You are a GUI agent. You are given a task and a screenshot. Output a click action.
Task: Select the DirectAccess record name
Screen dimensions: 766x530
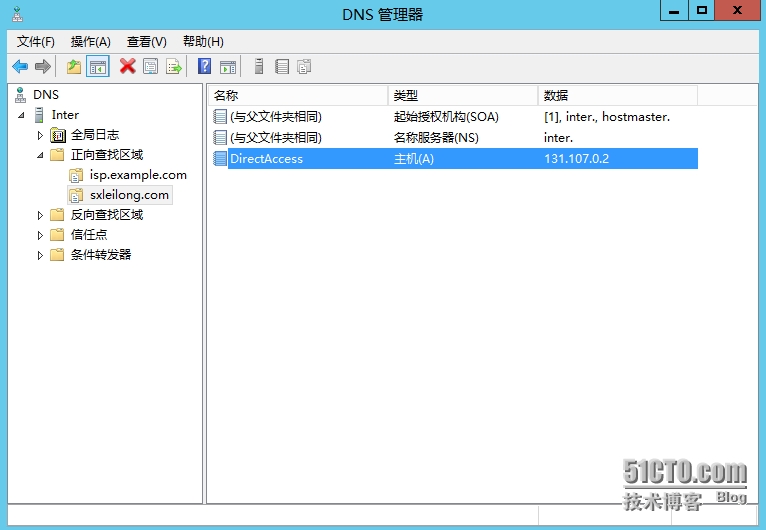[266, 159]
